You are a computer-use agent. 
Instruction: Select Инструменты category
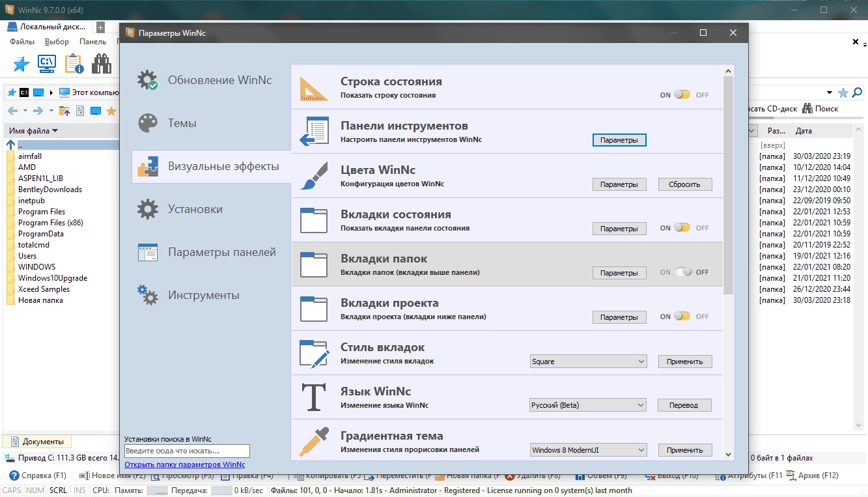pos(211,295)
